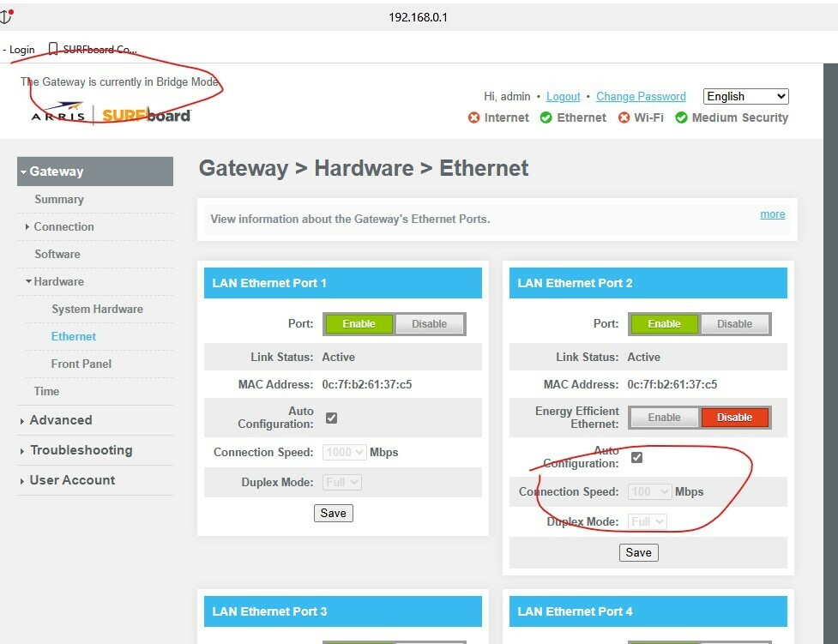The width and height of the screenshot is (838, 644).
Task: Click the LAN Ethernet Port 1 header
Action: pos(342,283)
